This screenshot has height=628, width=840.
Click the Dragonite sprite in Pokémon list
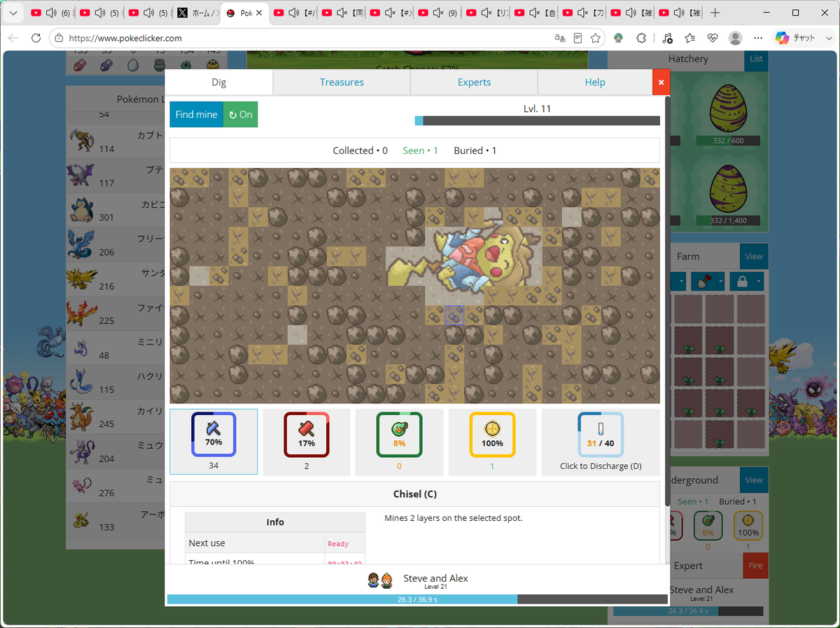(83, 415)
